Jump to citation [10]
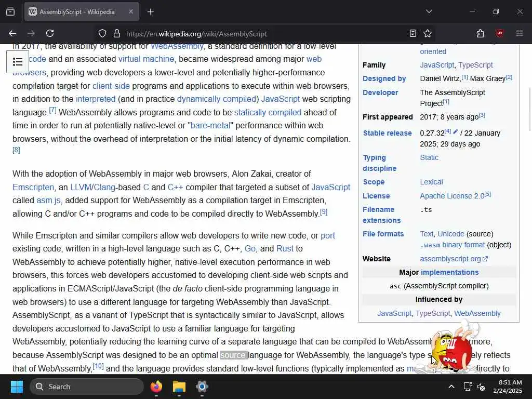This screenshot has height=399, width=532. click(98, 366)
